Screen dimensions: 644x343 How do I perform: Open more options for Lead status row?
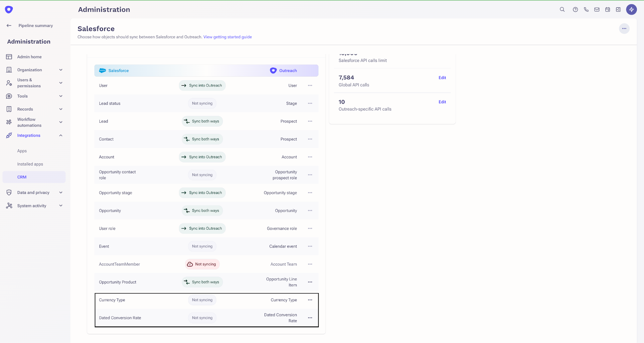pyautogui.click(x=310, y=103)
